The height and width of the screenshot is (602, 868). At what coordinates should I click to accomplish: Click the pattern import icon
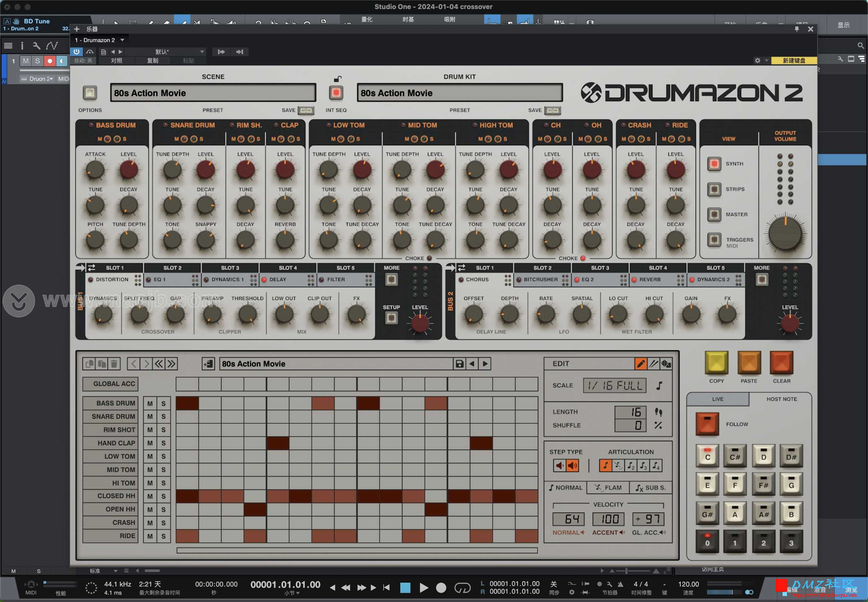(208, 363)
